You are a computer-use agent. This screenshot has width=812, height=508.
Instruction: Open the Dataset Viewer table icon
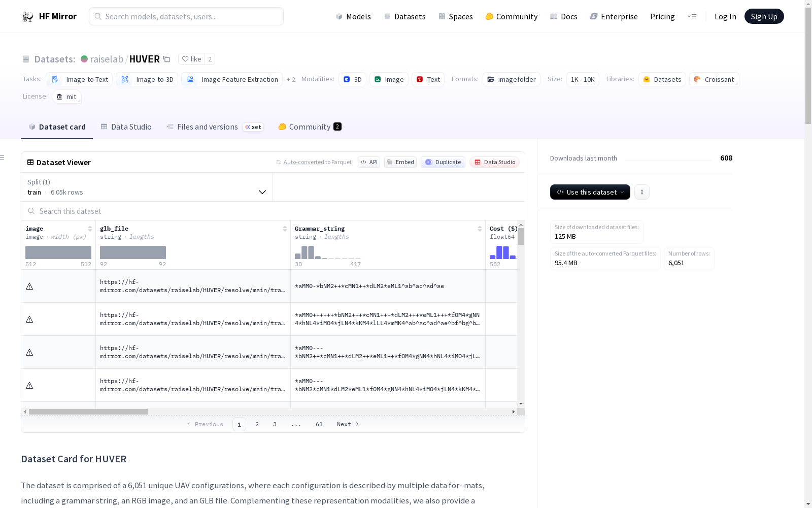pyautogui.click(x=30, y=163)
